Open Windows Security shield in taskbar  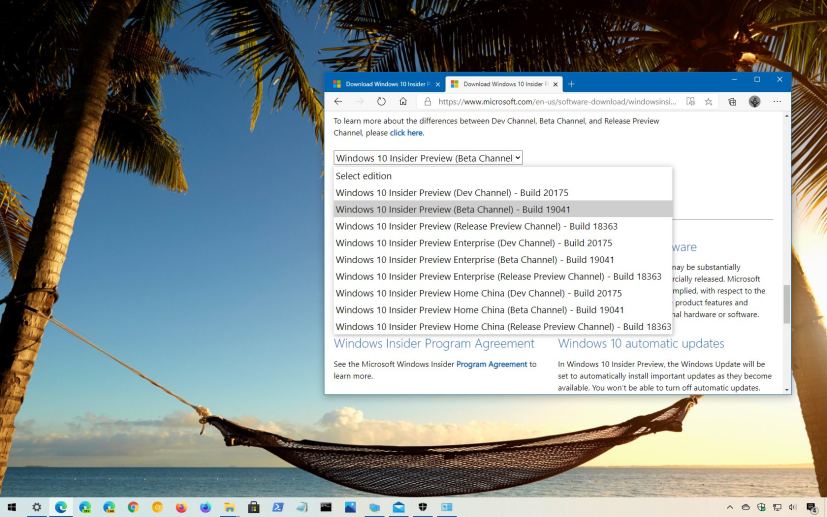[x=422, y=508]
